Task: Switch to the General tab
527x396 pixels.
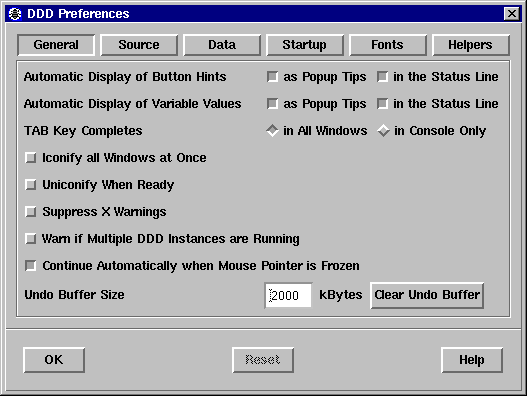Action: [x=56, y=45]
